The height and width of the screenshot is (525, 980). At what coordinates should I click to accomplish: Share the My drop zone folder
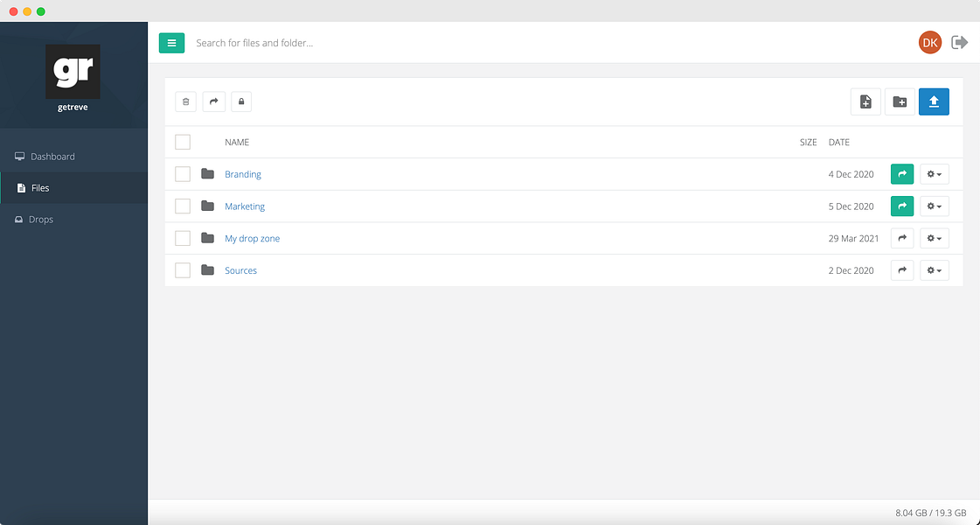(x=902, y=238)
